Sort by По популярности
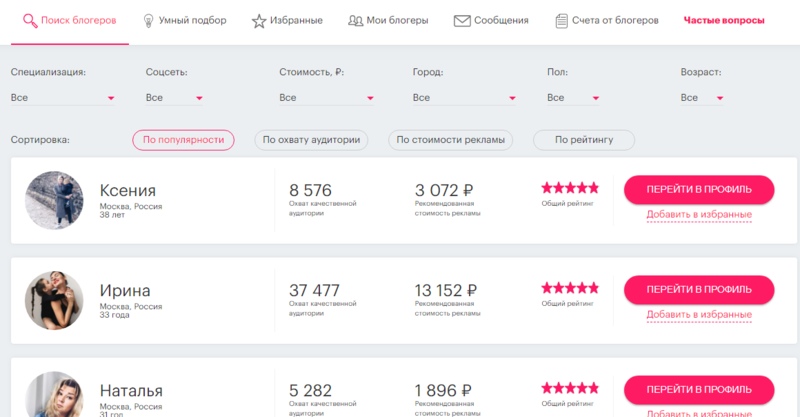The width and height of the screenshot is (800, 417). pyautogui.click(x=183, y=140)
